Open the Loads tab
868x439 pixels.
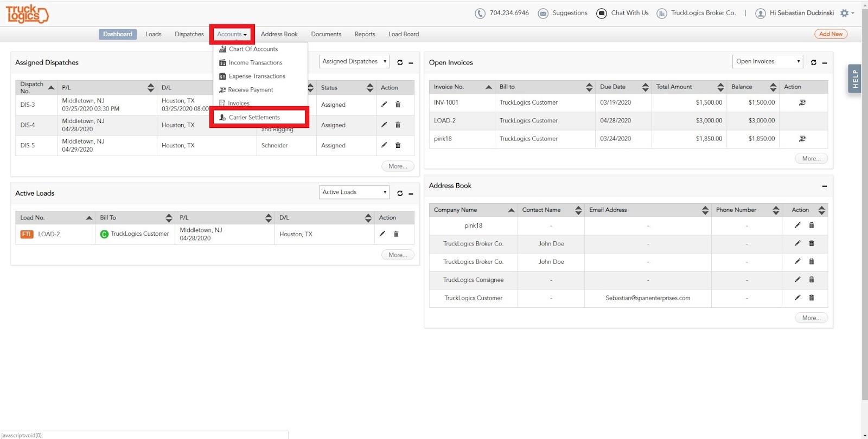[x=154, y=34]
